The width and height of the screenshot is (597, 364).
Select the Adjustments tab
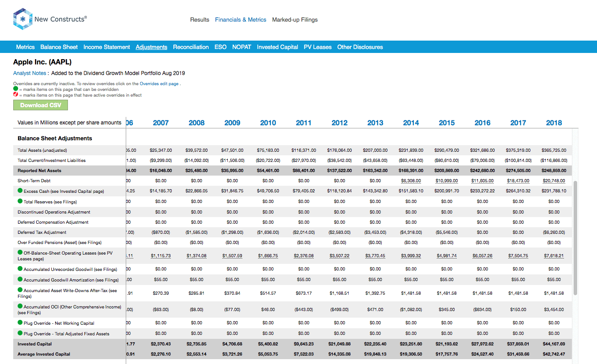[151, 47]
